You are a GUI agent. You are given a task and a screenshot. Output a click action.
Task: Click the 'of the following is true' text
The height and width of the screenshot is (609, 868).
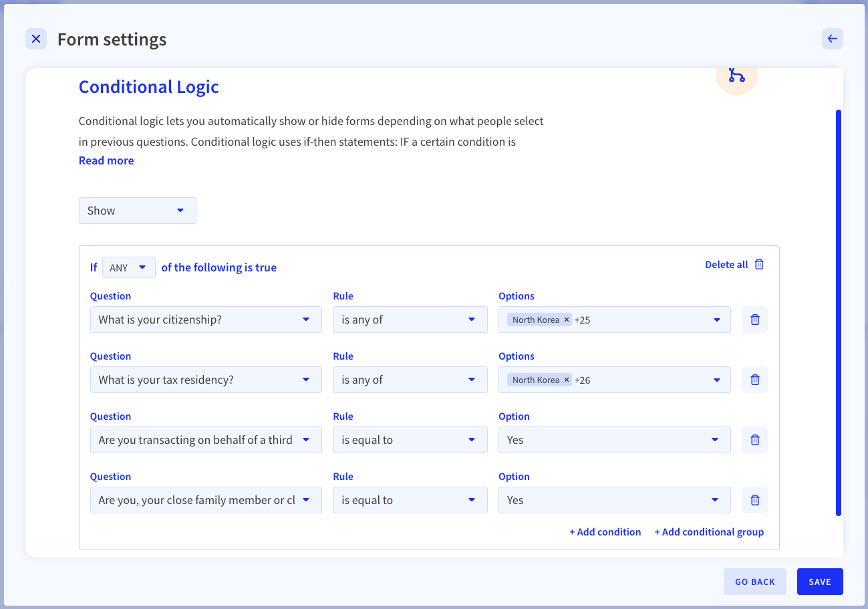(x=219, y=267)
